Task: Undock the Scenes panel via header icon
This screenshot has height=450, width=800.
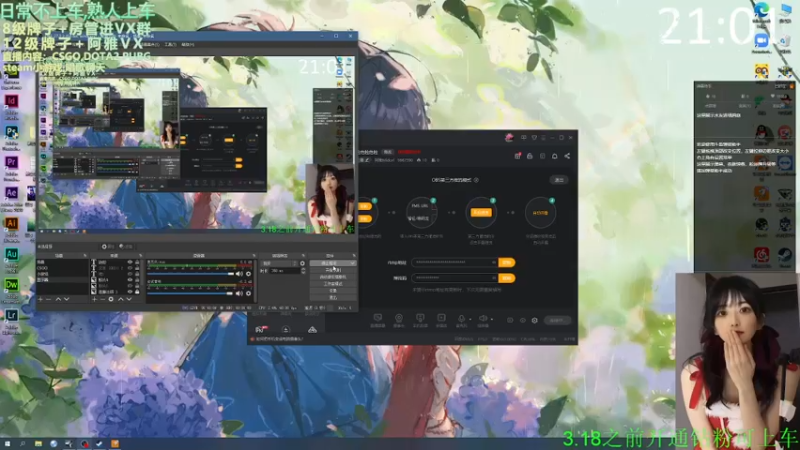Action: tap(85, 256)
